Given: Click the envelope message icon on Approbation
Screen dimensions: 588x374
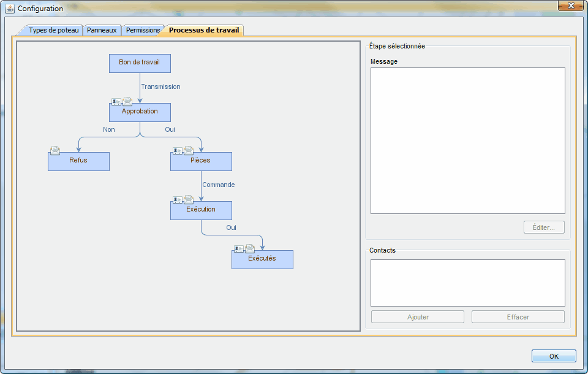Looking at the screenshot, I should point(127,101).
